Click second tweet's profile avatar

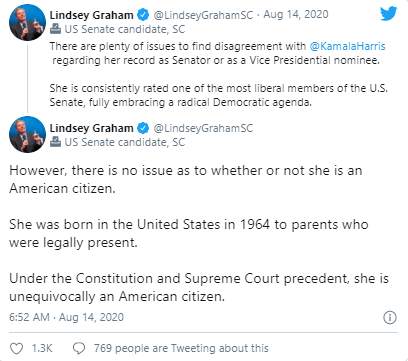tap(27, 134)
